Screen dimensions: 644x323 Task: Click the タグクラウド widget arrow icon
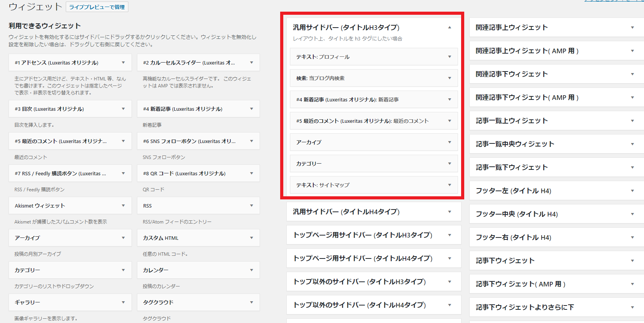pyautogui.click(x=252, y=302)
